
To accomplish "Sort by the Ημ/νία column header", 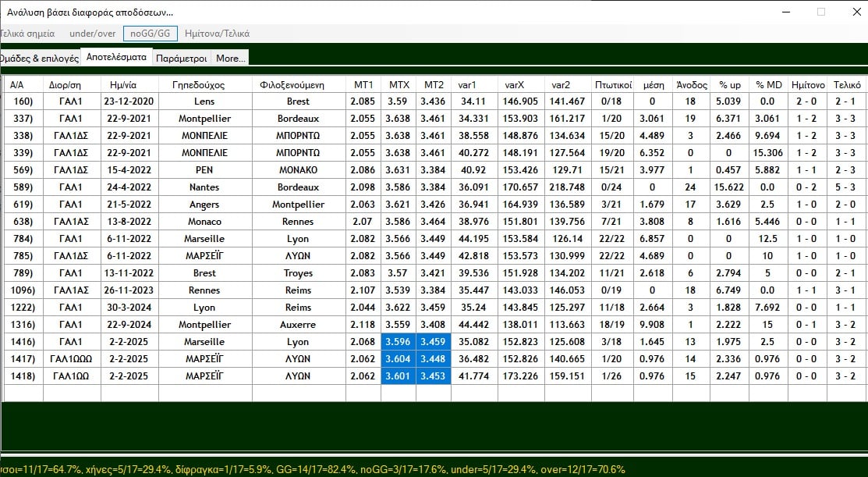I will pos(129,84).
